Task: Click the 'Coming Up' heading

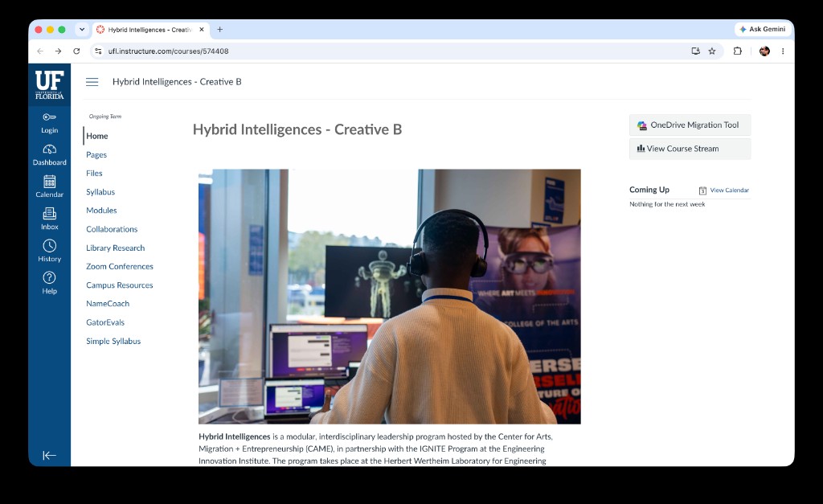Action: click(649, 190)
